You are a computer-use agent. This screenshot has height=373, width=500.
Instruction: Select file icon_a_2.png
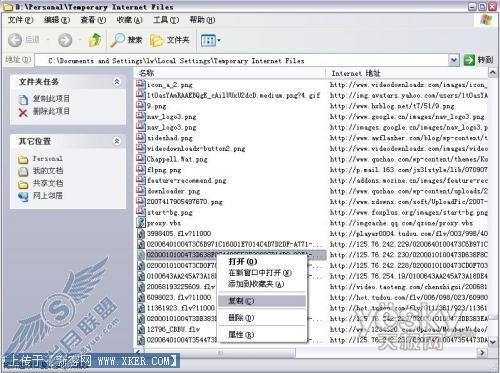click(169, 85)
